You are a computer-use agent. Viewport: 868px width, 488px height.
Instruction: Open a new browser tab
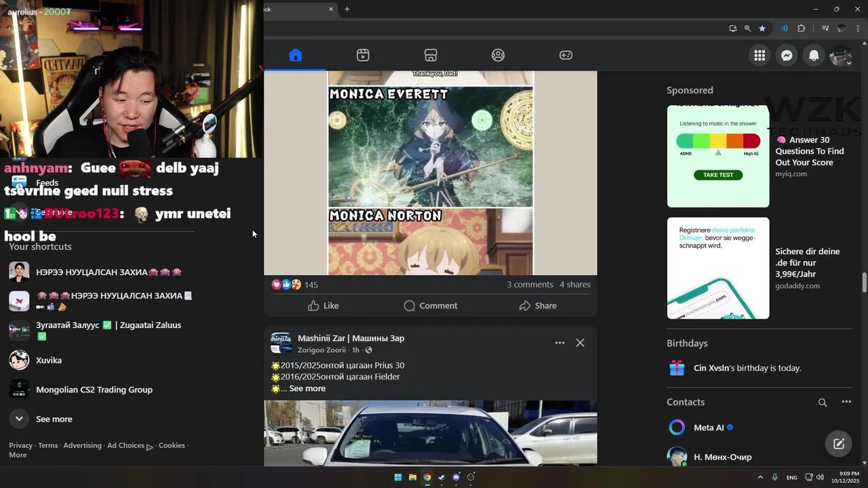click(347, 9)
